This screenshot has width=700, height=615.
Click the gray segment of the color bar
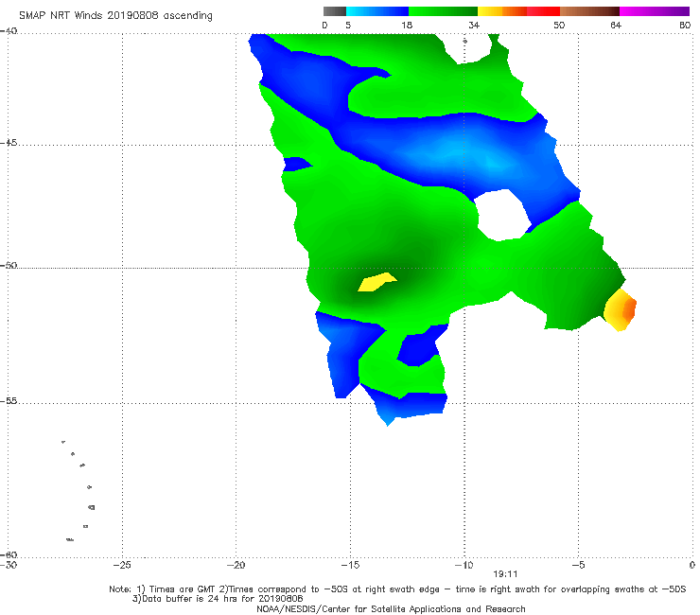point(335,11)
